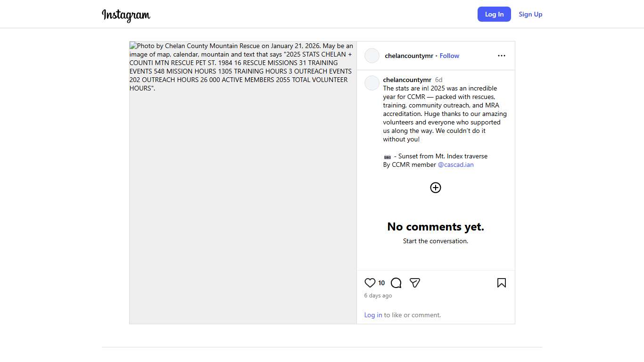Click the 10 likes count

381,283
